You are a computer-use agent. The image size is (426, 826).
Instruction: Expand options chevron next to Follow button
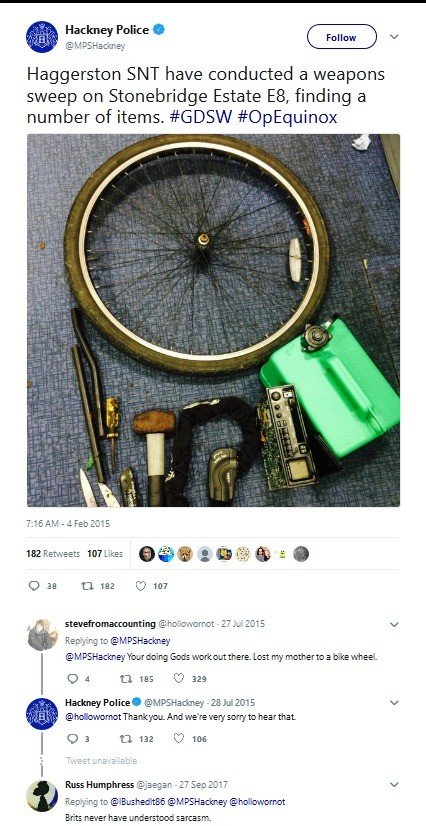[x=394, y=37]
